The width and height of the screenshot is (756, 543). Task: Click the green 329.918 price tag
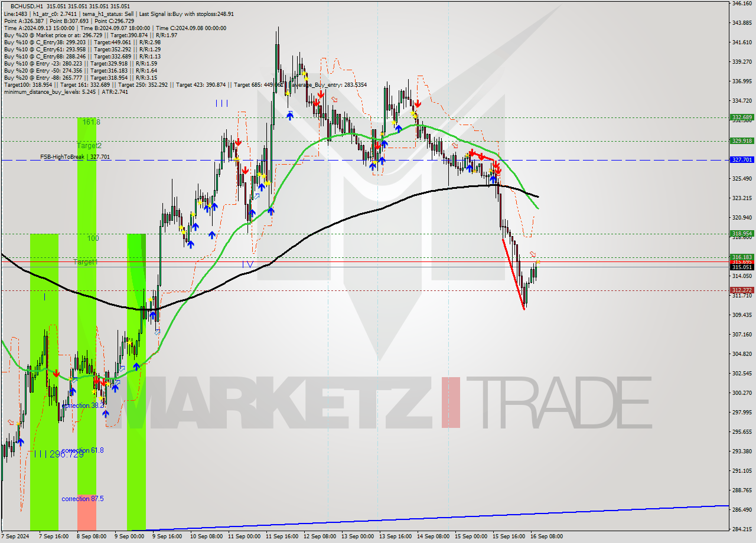pyautogui.click(x=742, y=140)
